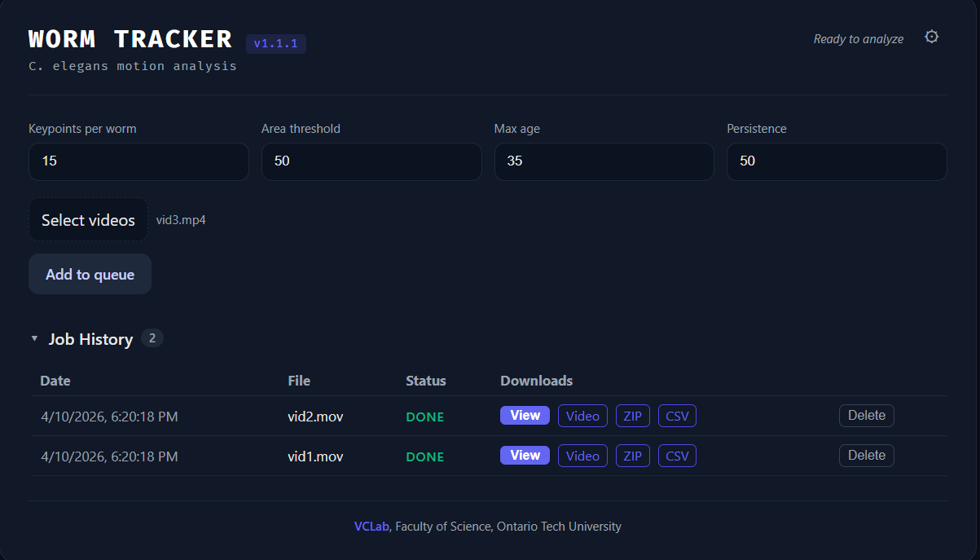View the results for vid1.mov

(x=525, y=455)
